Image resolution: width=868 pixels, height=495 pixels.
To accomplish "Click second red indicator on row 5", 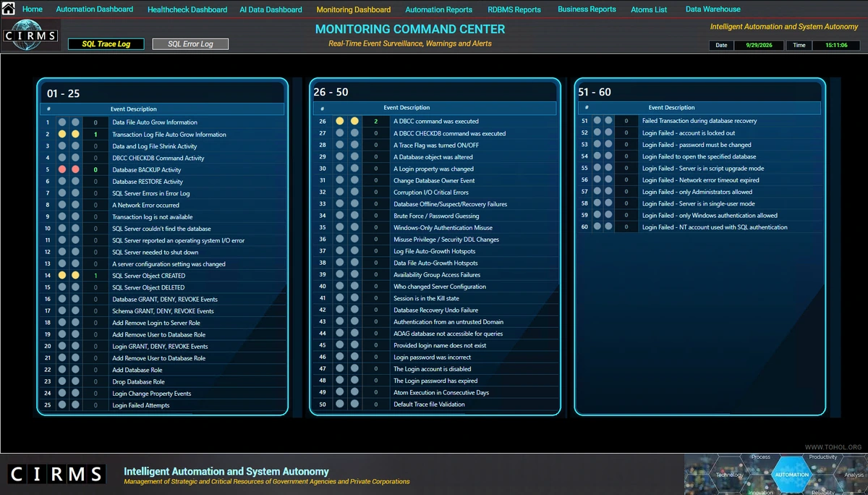I will tap(75, 170).
